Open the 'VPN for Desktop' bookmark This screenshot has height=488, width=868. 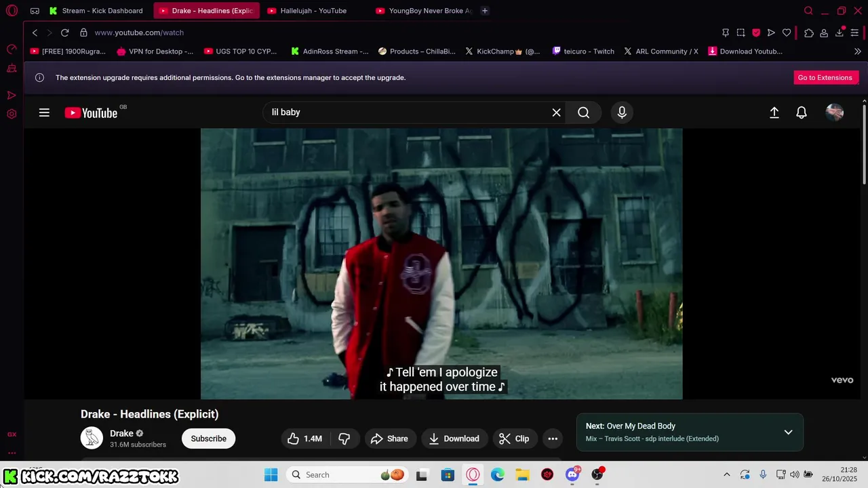pos(155,52)
